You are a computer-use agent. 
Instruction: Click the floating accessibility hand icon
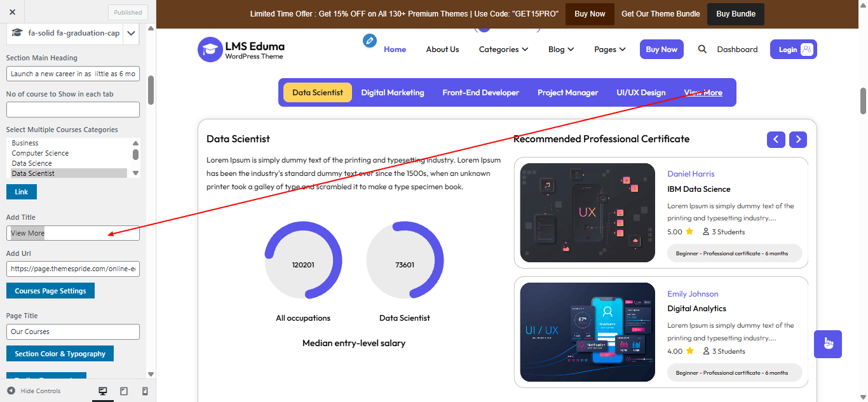(827, 344)
